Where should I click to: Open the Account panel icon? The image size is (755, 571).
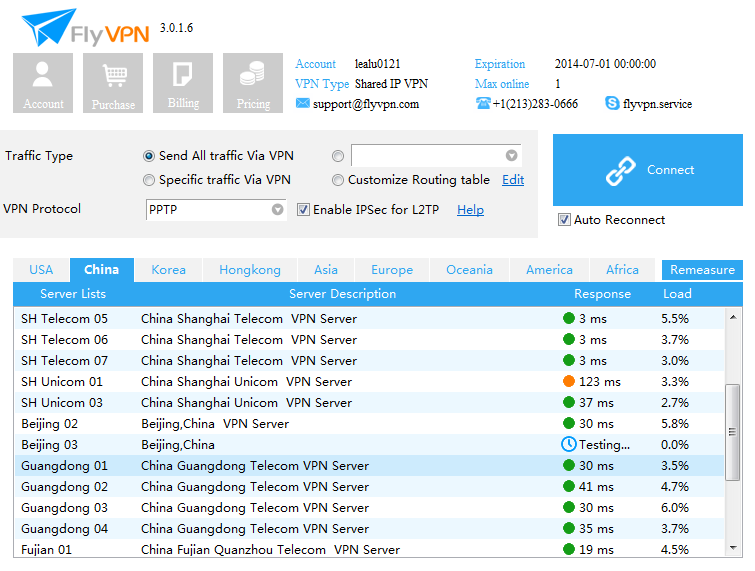43,83
